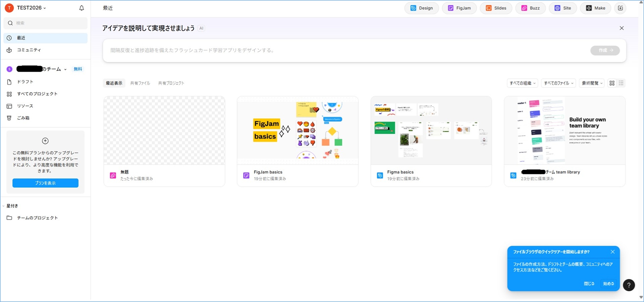Create a new FigJam board
644x302 pixels.
(x=459, y=8)
